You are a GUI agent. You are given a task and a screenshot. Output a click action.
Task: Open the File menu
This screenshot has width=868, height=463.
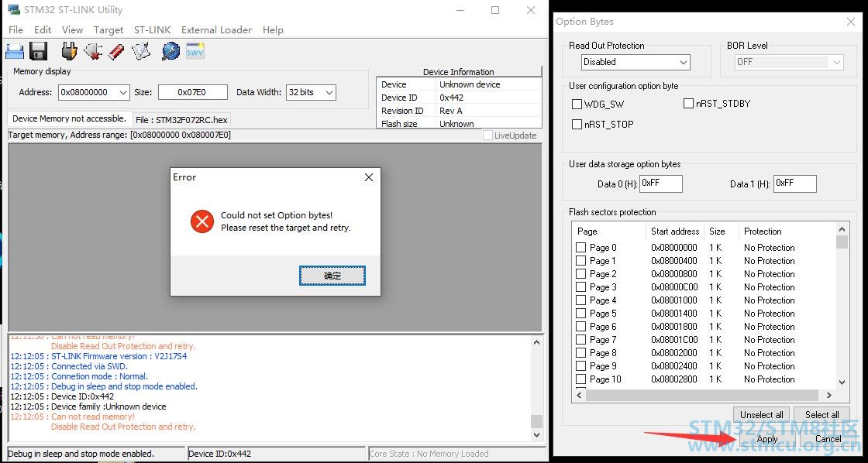(16, 30)
